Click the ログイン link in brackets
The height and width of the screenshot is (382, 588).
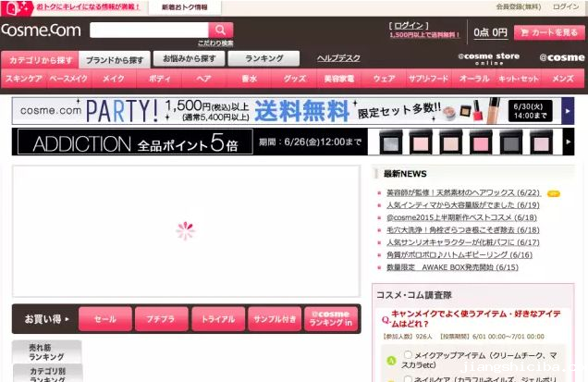point(409,26)
